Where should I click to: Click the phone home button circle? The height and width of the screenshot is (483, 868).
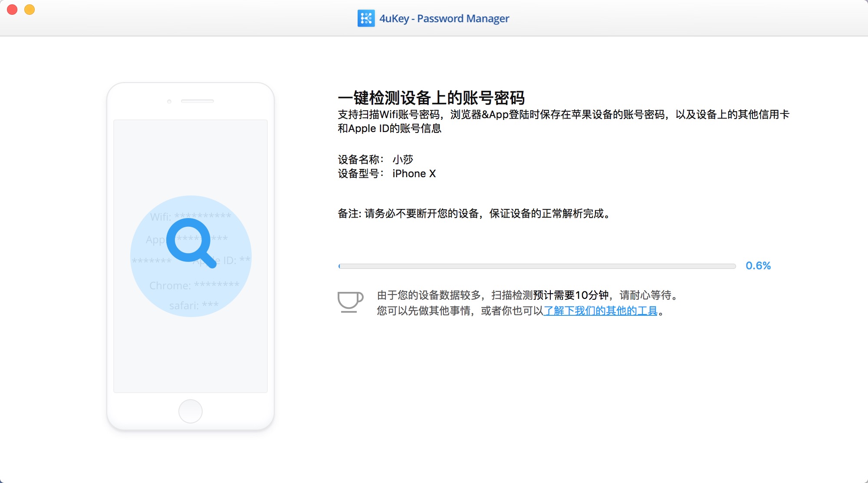[x=190, y=411]
